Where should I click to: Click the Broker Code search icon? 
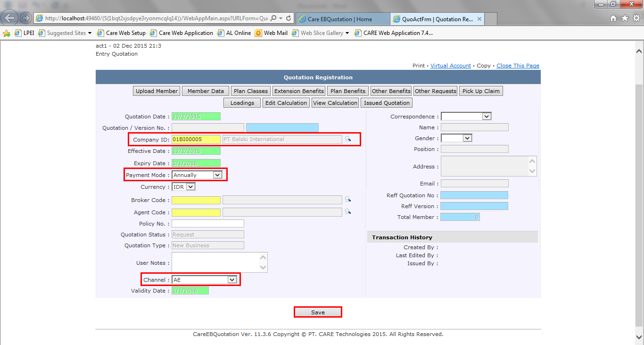pyautogui.click(x=348, y=200)
